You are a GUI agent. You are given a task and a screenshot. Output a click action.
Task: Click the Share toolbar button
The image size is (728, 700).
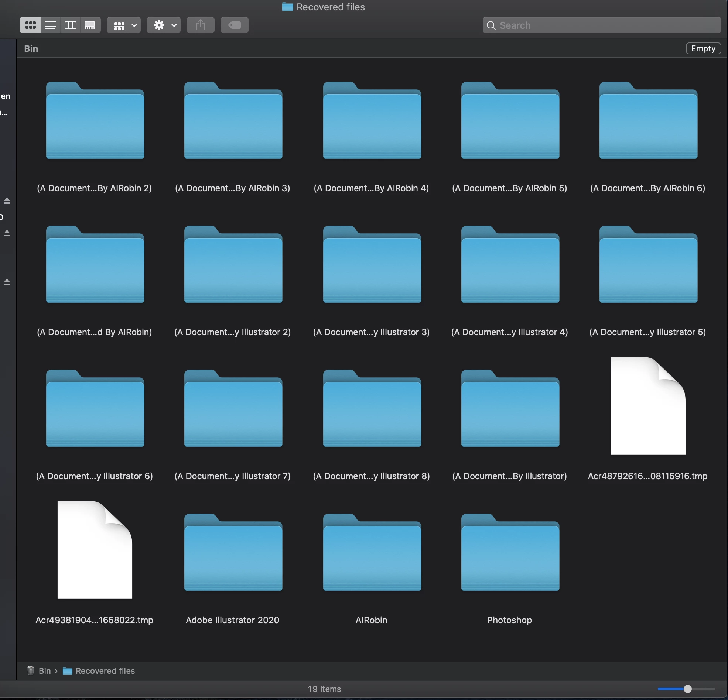coord(201,25)
